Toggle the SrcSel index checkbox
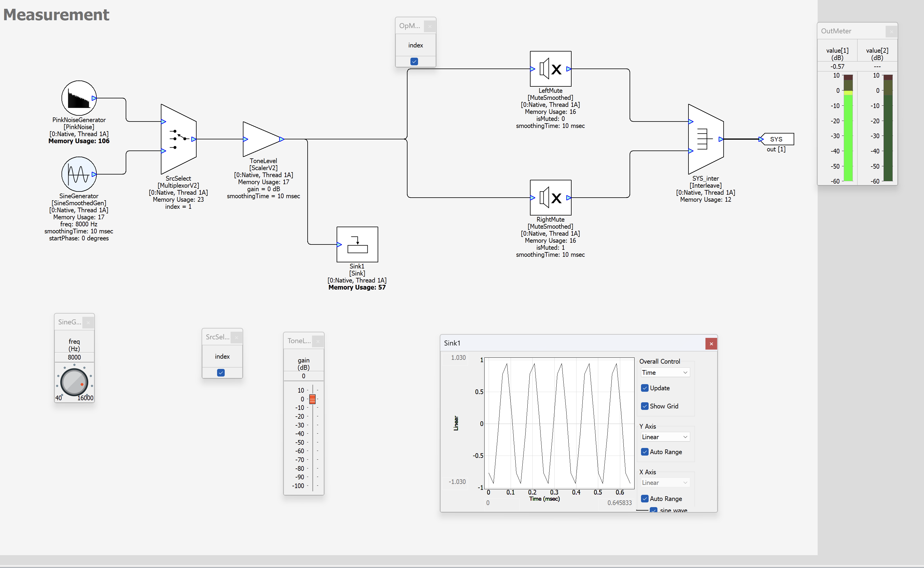Image resolution: width=924 pixels, height=568 pixels. pyautogui.click(x=221, y=373)
